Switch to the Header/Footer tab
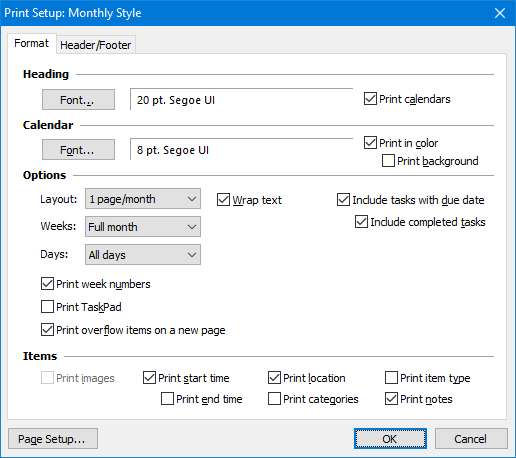516x458 pixels. point(96,45)
